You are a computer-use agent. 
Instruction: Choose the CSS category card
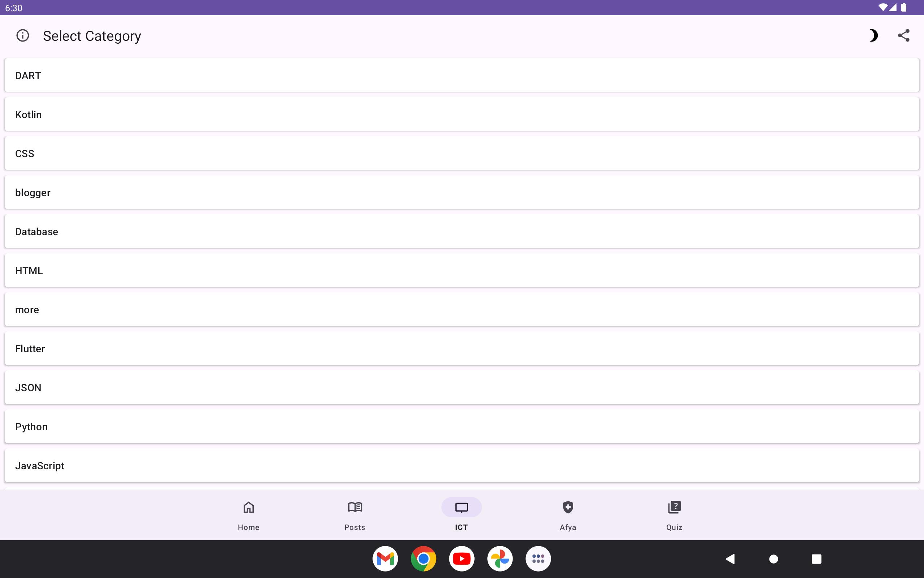coord(462,153)
